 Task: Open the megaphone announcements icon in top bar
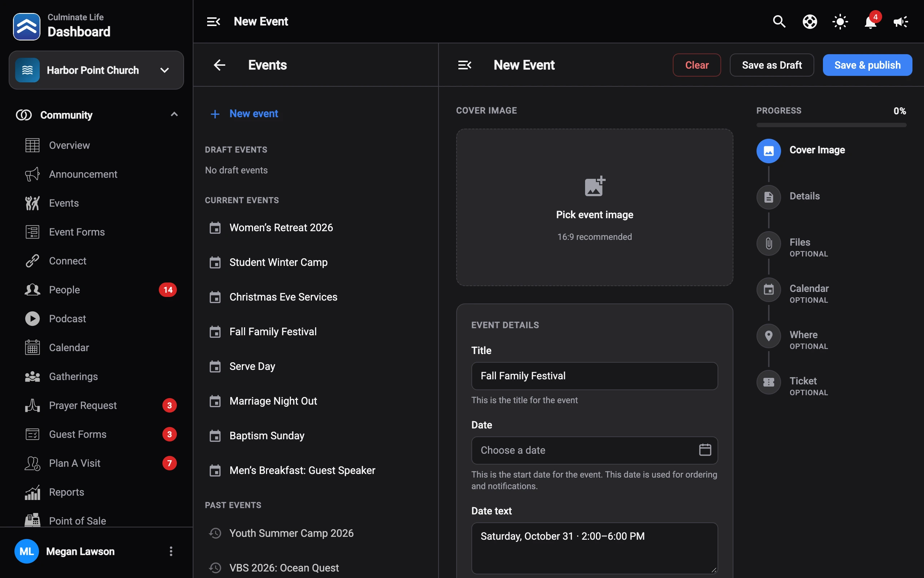coord(901,21)
